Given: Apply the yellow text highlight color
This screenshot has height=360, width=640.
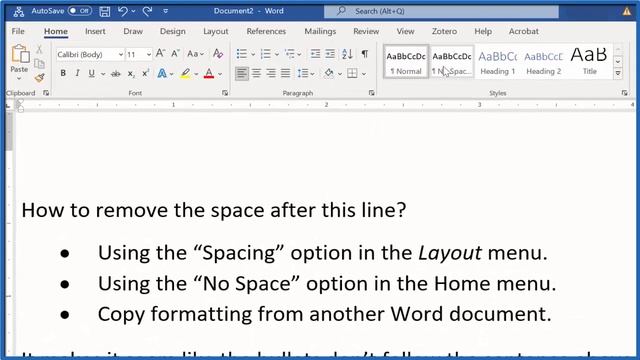Looking at the screenshot, I should 185,73.
